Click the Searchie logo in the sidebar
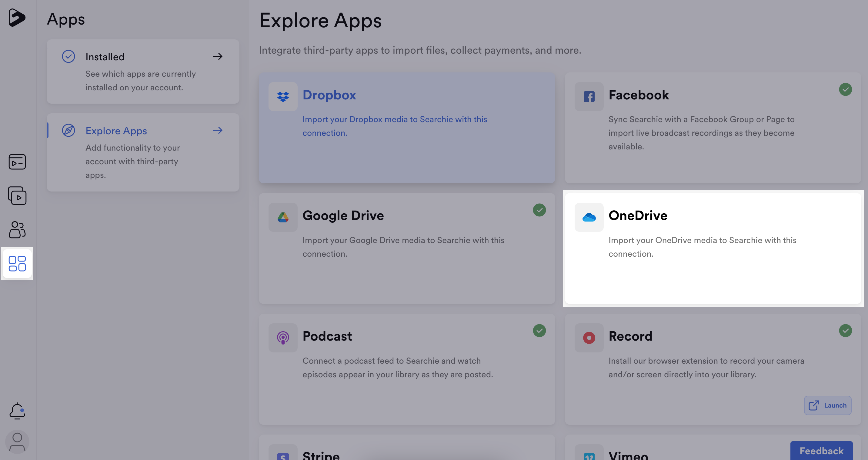 coord(17,18)
